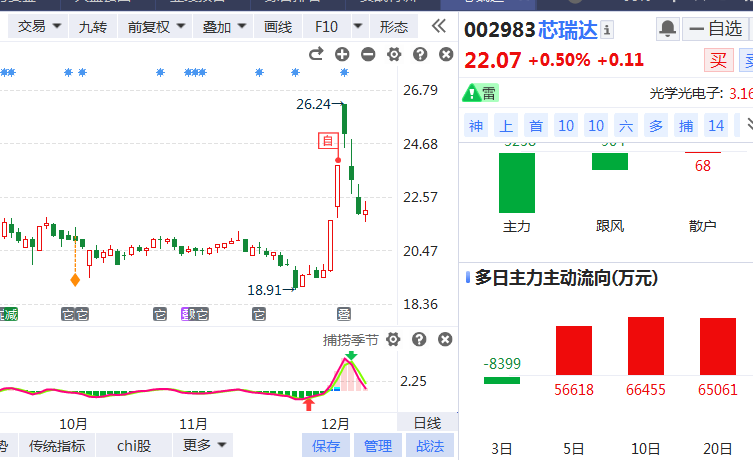Zoom in chart with plus icon
The width and height of the screenshot is (753, 460).
tap(342, 54)
